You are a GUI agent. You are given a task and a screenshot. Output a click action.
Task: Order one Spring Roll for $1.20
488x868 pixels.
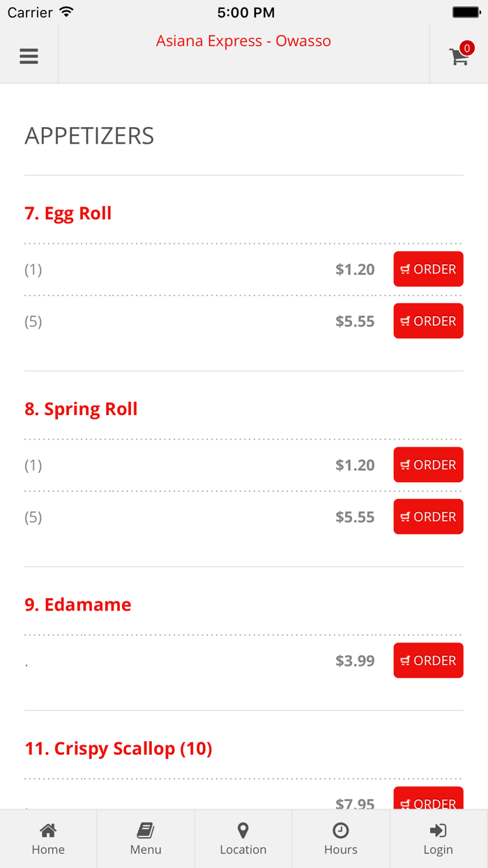[428, 465]
